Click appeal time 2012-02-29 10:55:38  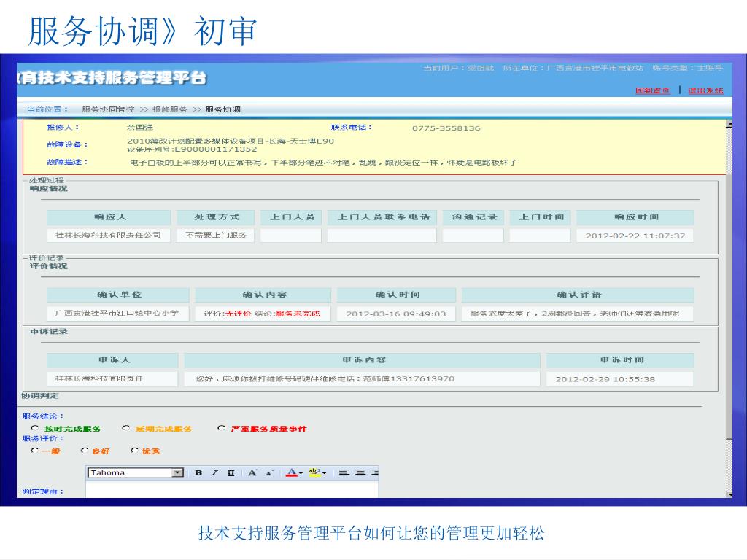coord(620,379)
